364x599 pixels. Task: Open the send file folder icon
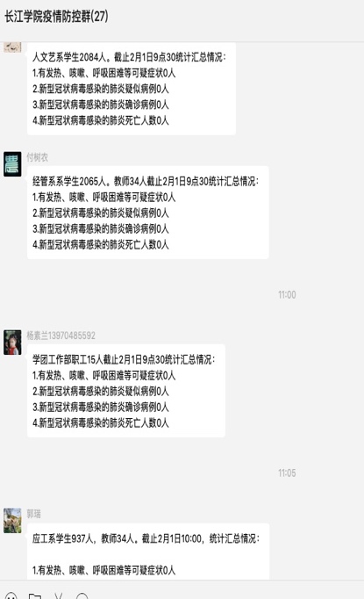pos(35,596)
